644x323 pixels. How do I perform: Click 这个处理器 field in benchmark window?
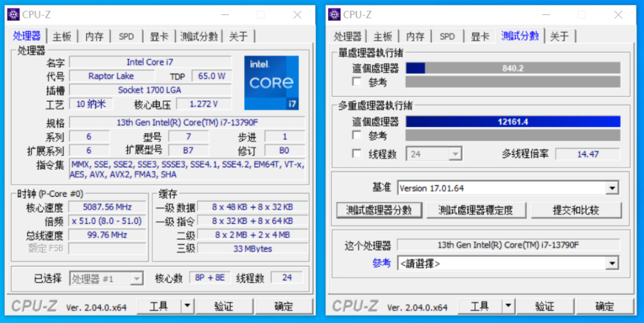click(508, 245)
